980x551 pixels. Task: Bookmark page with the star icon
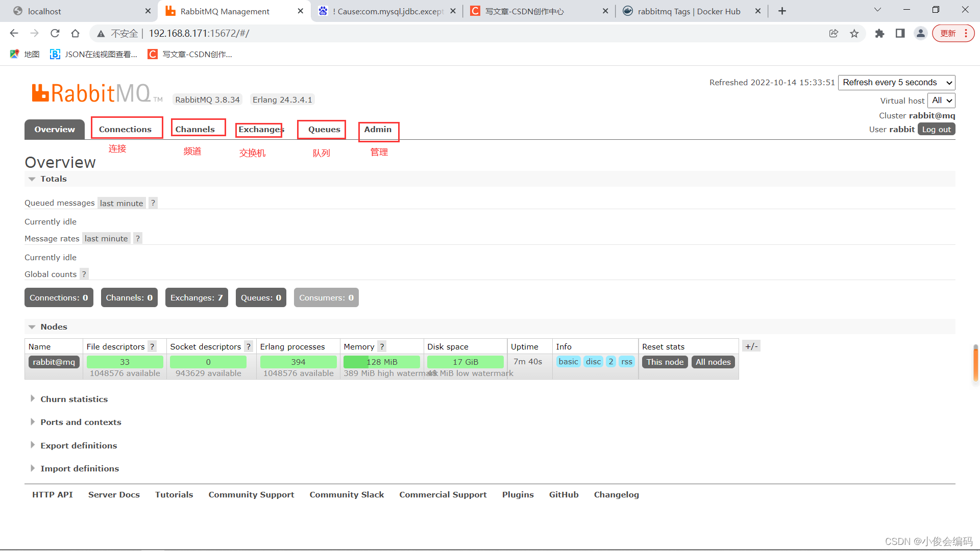(854, 34)
